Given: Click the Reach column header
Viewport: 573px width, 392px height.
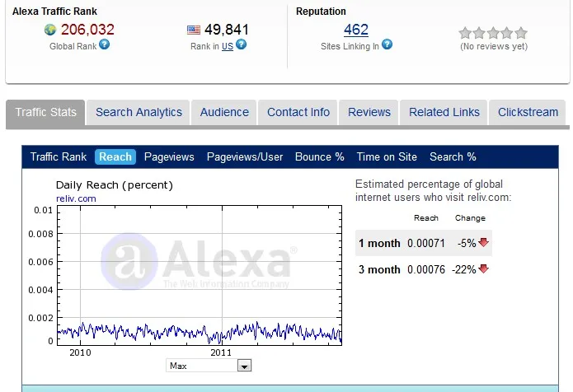Looking at the screenshot, I should pyautogui.click(x=426, y=218).
